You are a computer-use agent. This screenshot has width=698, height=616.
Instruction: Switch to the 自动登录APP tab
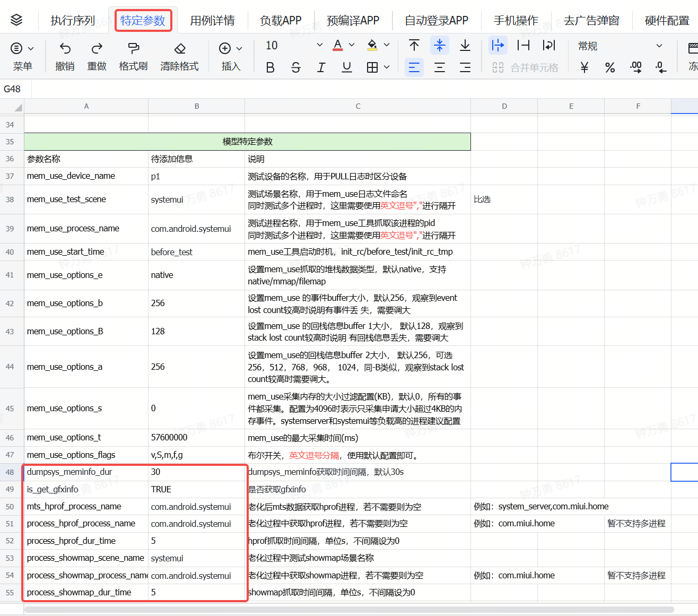437,21
